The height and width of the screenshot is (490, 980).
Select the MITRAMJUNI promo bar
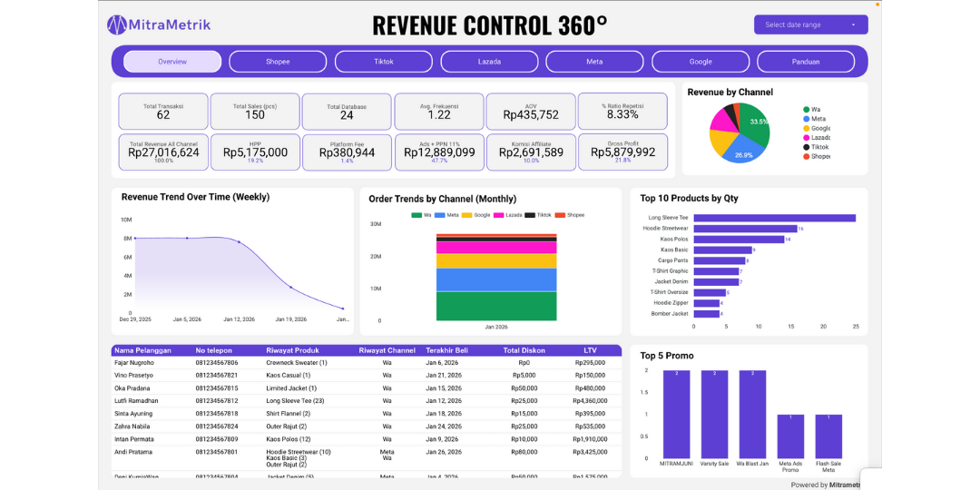click(x=676, y=414)
